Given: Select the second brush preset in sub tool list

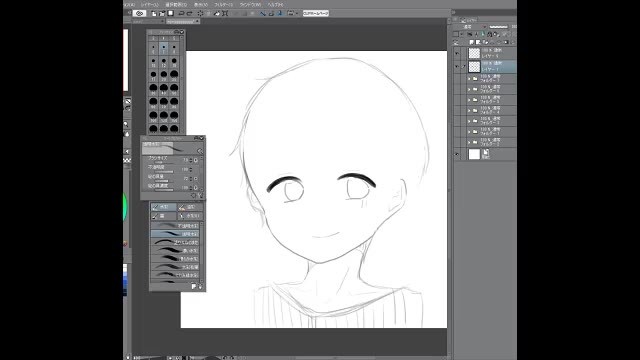Looking at the screenshot, I should point(175,234).
